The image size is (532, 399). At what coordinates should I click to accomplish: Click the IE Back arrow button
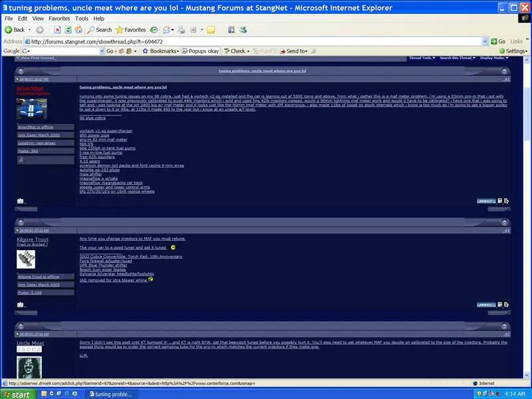tap(15, 30)
